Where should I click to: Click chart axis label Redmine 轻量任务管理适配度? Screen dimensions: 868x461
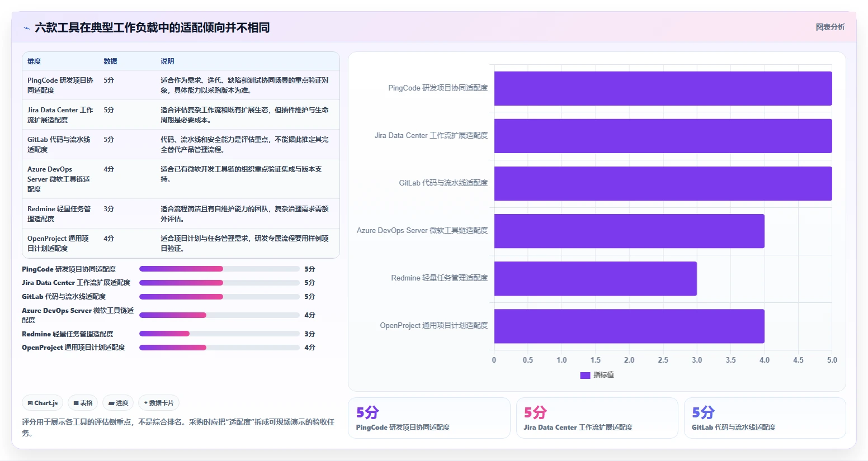(440, 278)
